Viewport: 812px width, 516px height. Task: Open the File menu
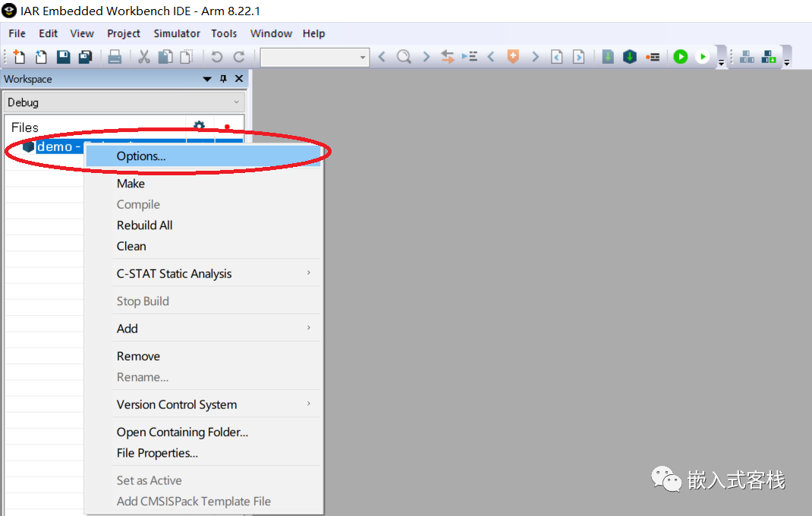coord(17,33)
